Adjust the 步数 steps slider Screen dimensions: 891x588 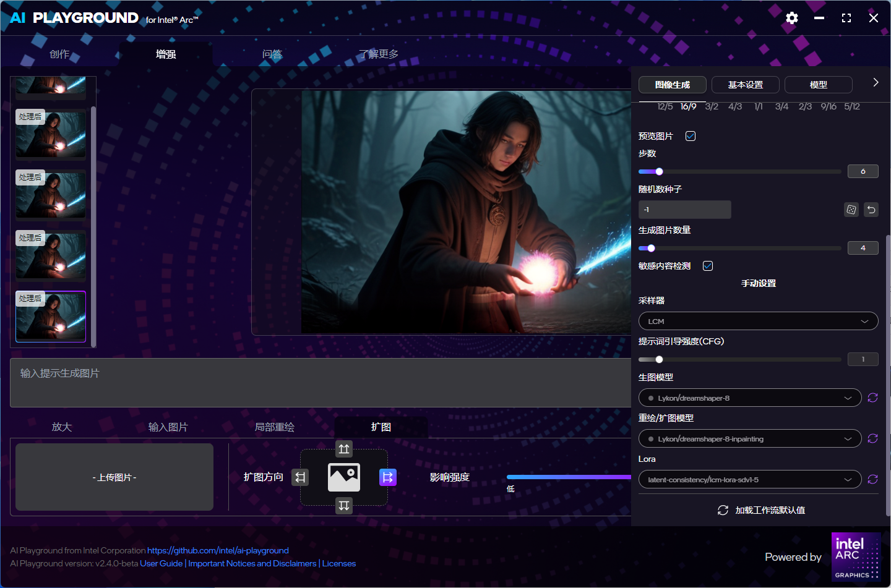coord(739,172)
